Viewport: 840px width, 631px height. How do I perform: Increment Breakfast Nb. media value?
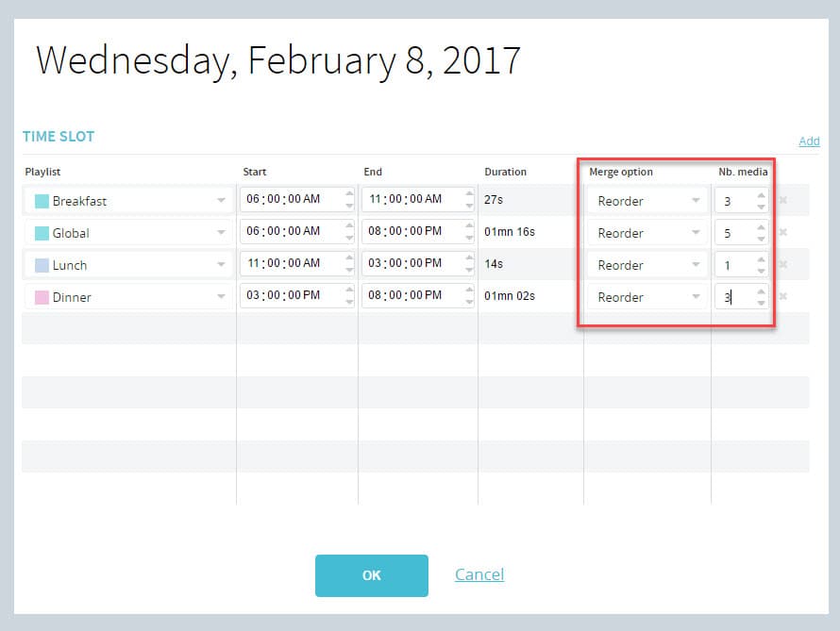[762, 195]
